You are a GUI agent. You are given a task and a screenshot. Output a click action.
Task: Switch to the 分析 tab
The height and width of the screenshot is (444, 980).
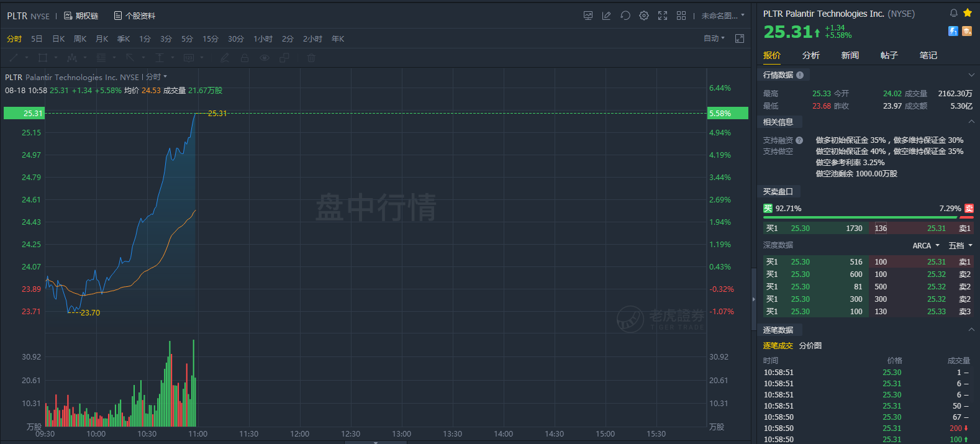pyautogui.click(x=811, y=55)
